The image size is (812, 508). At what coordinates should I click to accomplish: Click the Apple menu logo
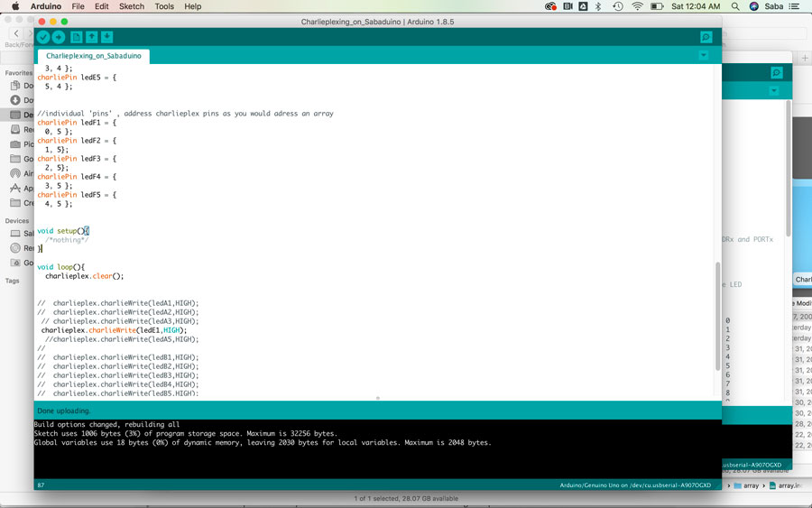point(15,6)
